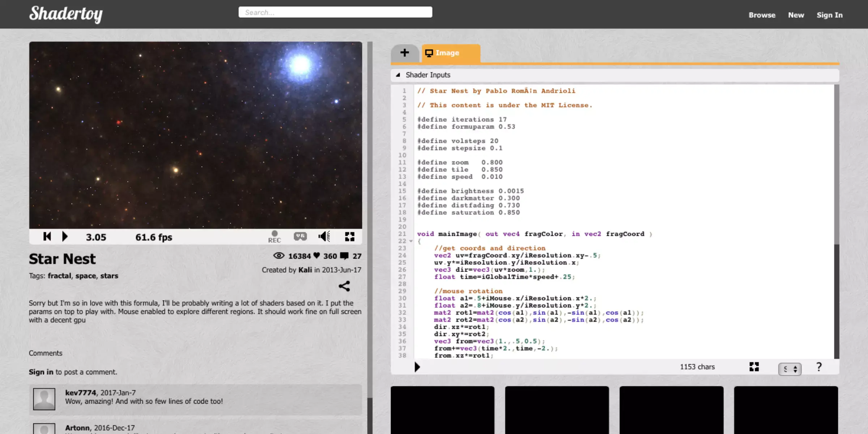The height and width of the screenshot is (434, 868).
Task: Start recording with the REC button
Action: pyautogui.click(x=275, y=237)
